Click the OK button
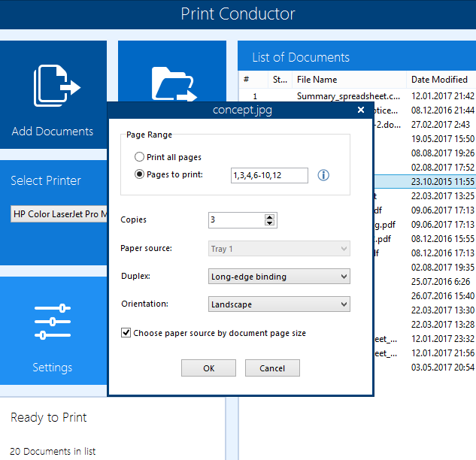476x460 pixels. click(208, 368)
